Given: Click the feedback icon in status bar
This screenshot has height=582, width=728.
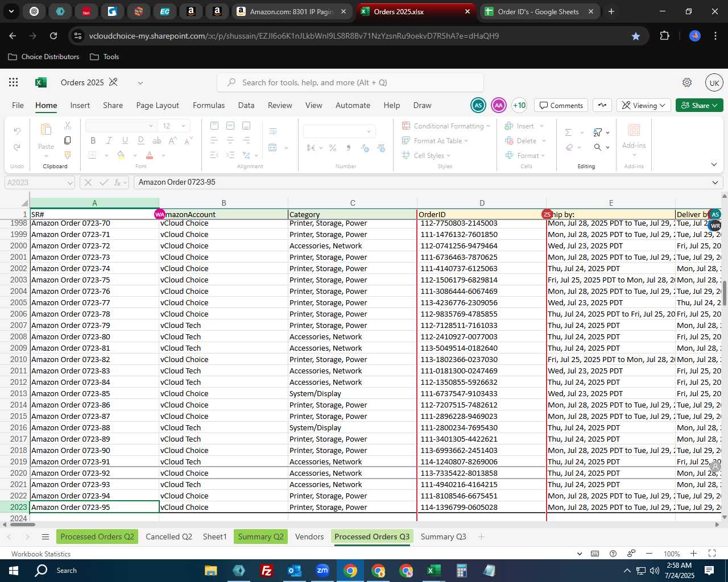Looking at the screenshot, I should pyautogui.click(x=631, y=554).
